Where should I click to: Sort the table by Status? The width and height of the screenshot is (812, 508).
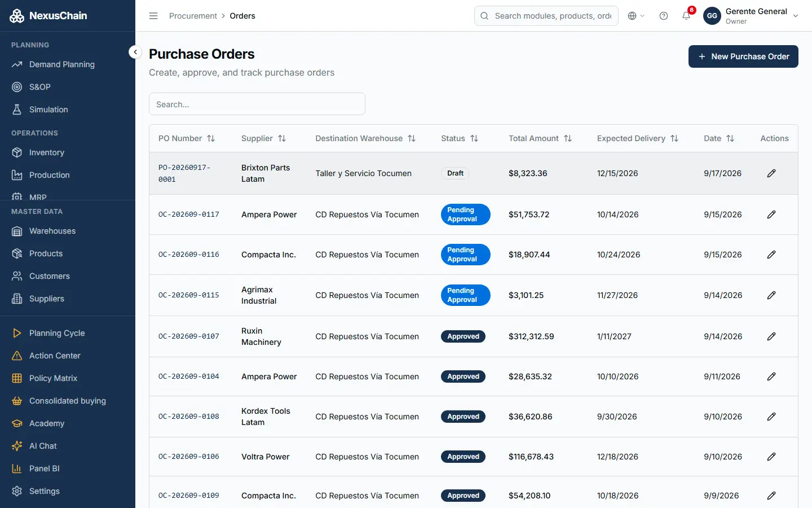tap(460, 138)
